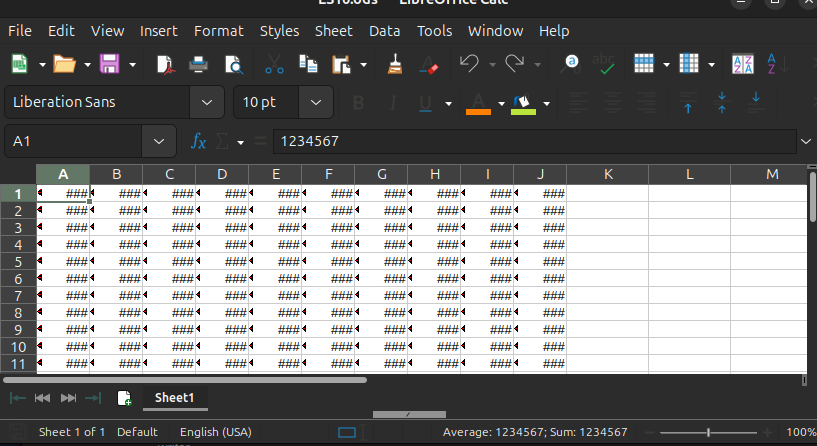The height and width of the screenshot is (446, 817).
Task: Open the Data menu
Action: (x=384, y=31)
